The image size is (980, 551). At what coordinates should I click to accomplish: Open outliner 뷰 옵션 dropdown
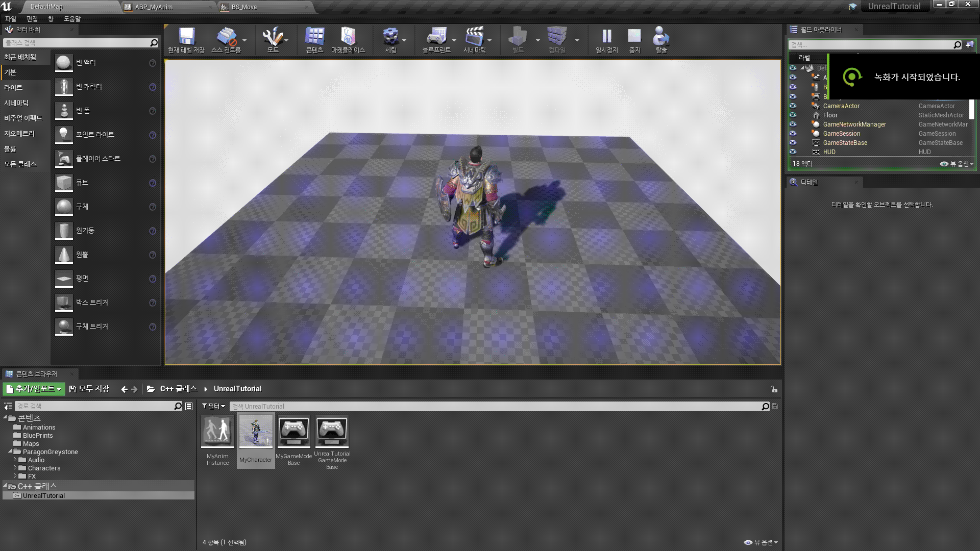(957, 164)
